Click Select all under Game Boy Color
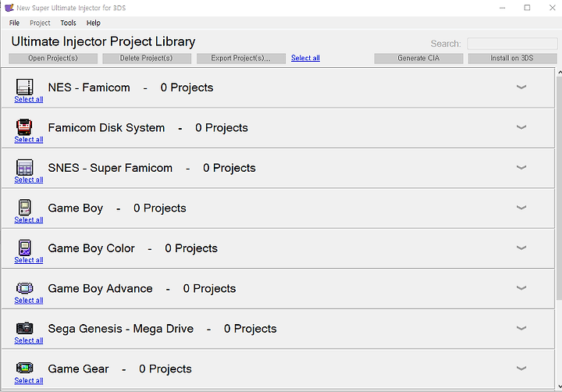Image resolution: width=562 pixels, height=392 pixels. (x=29, y=260)
